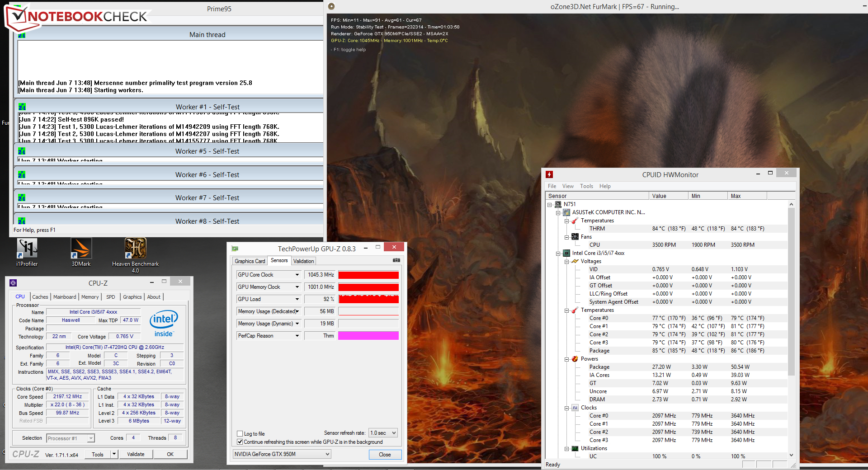Open the HWMonitor View menu
Screen dimensions: 868x470
[x=568, y=186]
